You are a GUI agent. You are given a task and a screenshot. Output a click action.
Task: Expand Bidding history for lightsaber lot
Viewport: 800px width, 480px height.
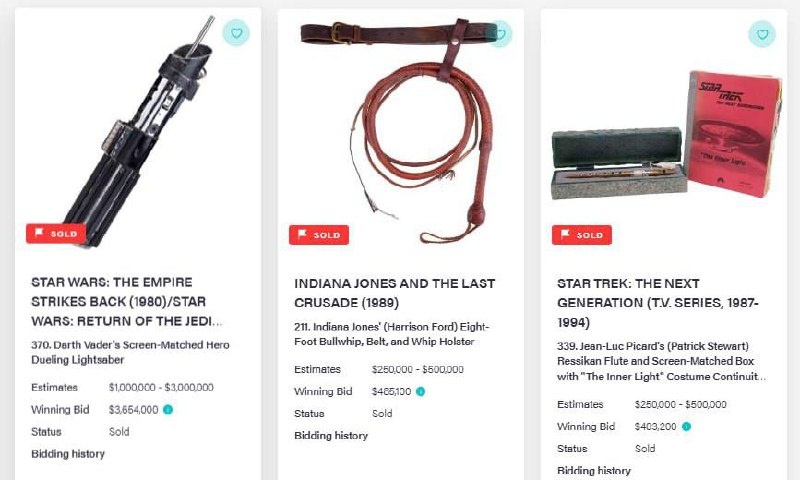pyautogui.click(x=68, y=453)
